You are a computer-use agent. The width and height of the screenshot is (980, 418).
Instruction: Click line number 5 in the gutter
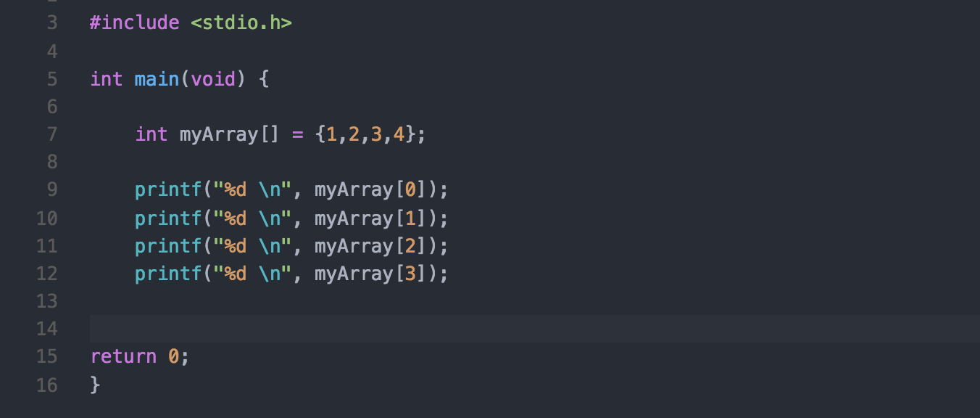tap(51, 78)
